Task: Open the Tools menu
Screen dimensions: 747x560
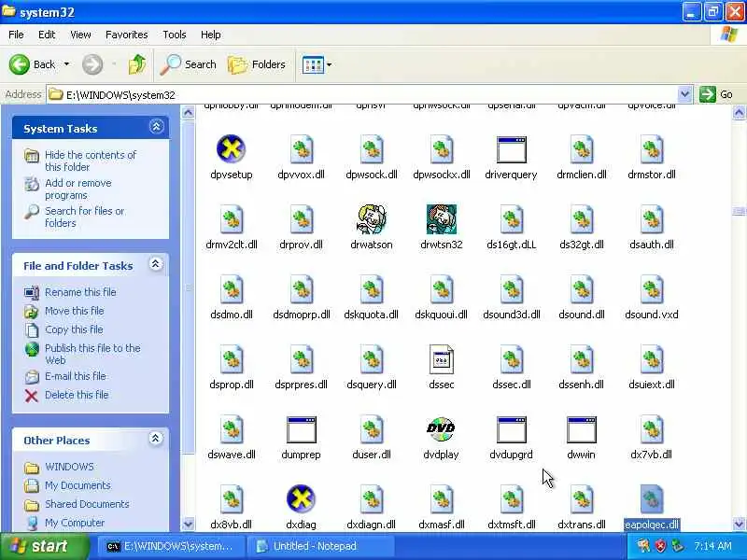Action: coord(175,35)
